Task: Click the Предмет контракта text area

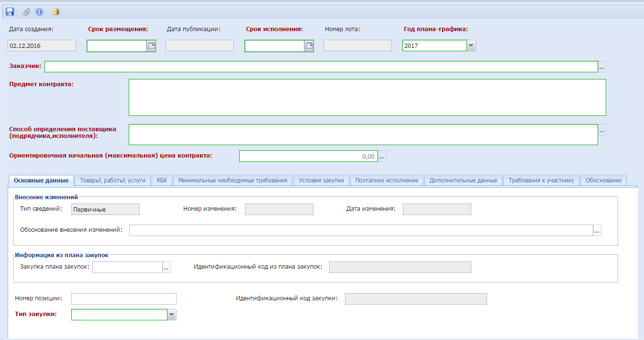Action: pos(367,97)
